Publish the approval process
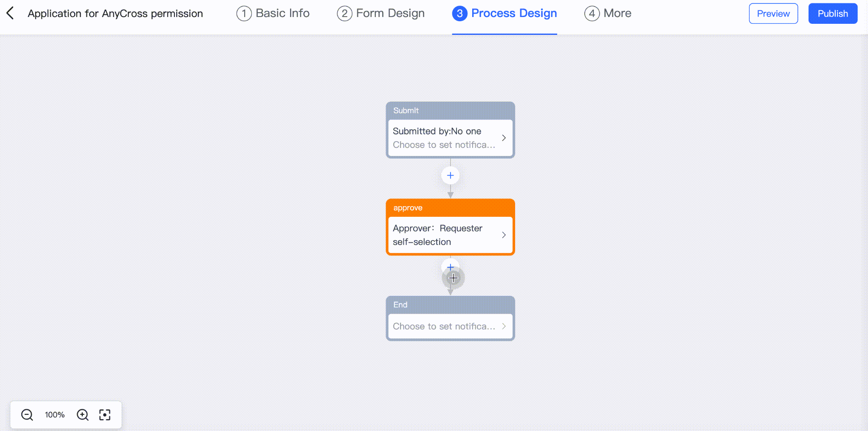 point(832,13)
